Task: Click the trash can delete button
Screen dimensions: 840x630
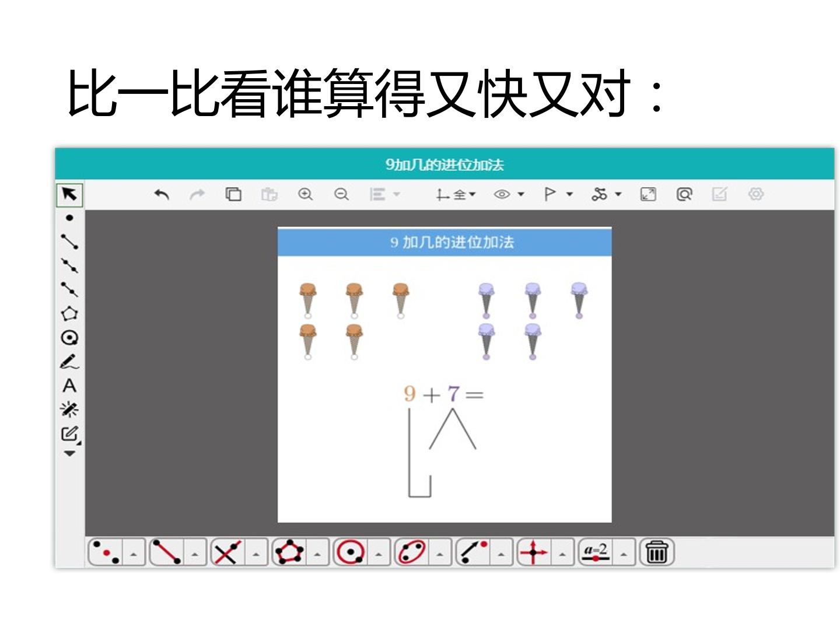Action: 657,552
